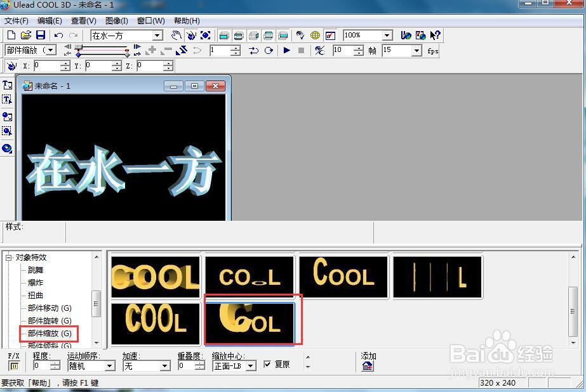This screenshot has height=392, width=586.
Task: Open the 部件缩放 property dropdown
Action: coord(51,50)
